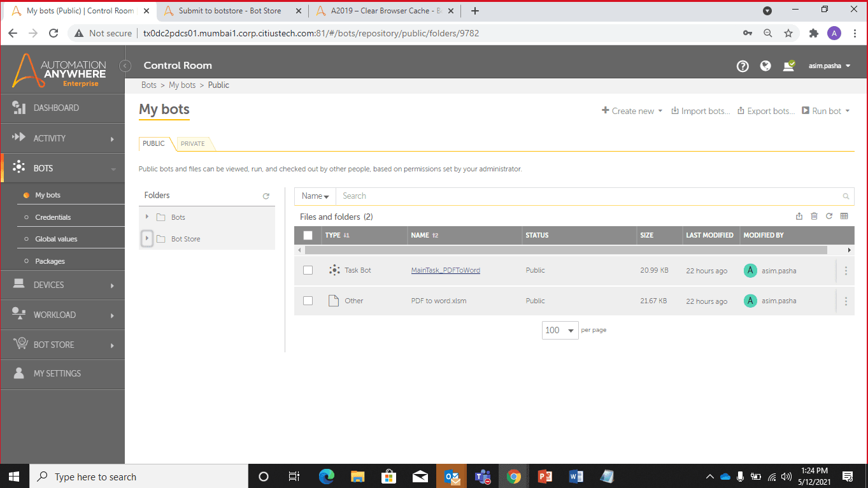Expand the ACTIVITY sidebar section
This screenshot has width=868, height=488.
pyautogui.click(x=62, y=138)
